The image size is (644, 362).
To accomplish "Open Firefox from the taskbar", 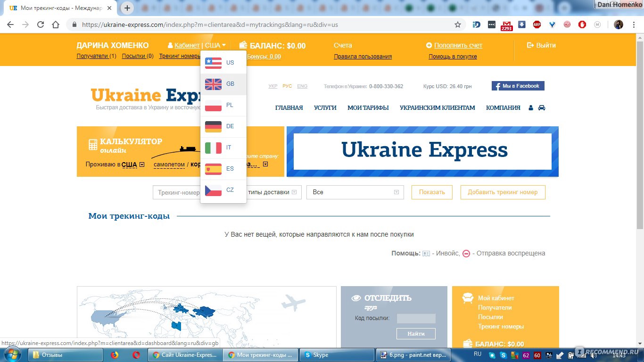I will coord(115,355).
